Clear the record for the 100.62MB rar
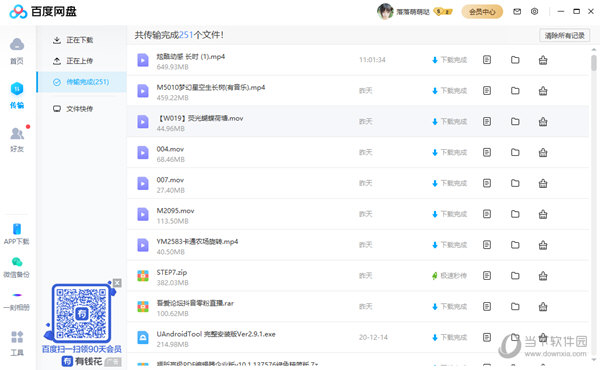 [x=543, y=306]
